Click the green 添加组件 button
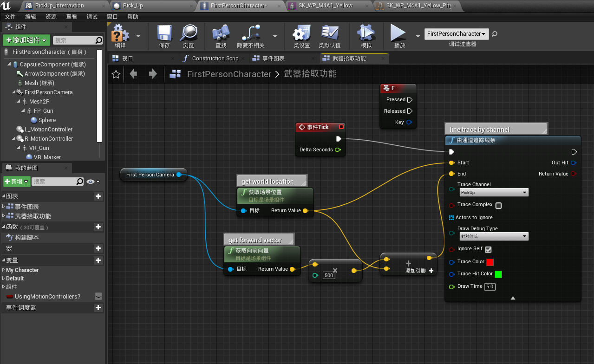Viewport: 594px width, 364px height. pos(26,40)
